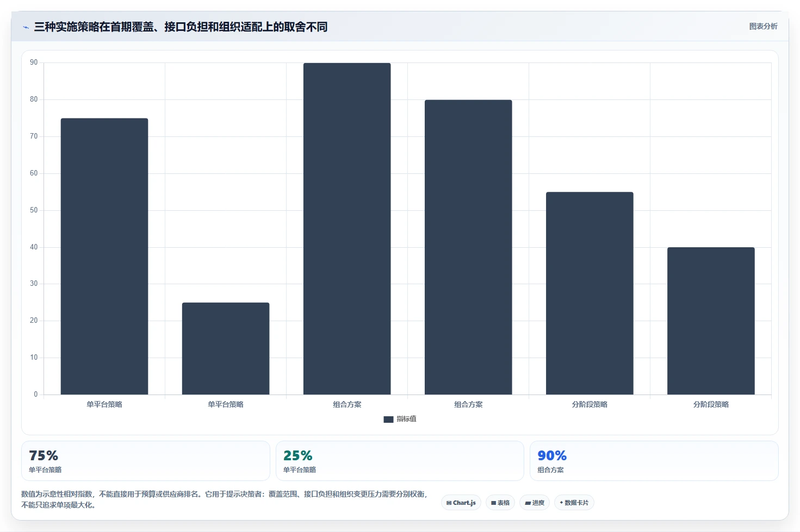This screenshot has width=800, height=532.
Task: Click the 单平台策略 axis label under the 75 bar
Action: tap(104, 404)
